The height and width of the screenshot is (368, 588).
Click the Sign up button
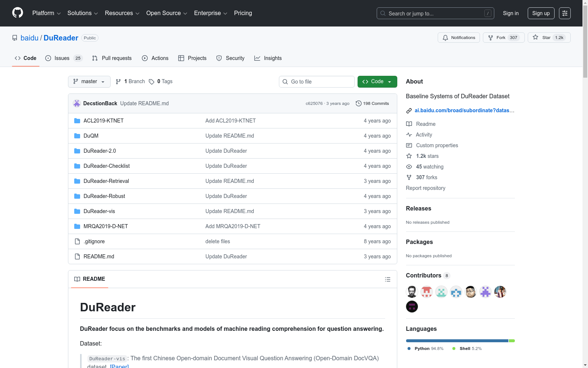(541, 13)
